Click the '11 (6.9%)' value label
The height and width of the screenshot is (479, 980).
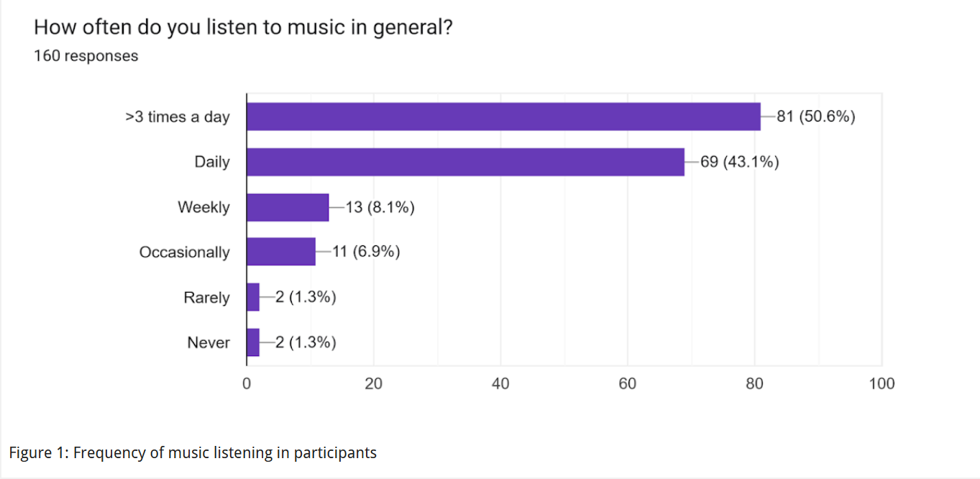pos(366,252)
